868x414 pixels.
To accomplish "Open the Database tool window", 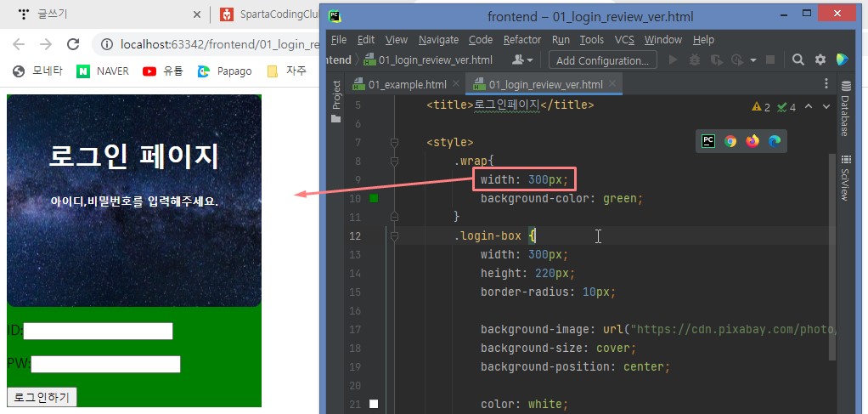I will [845, 109].
